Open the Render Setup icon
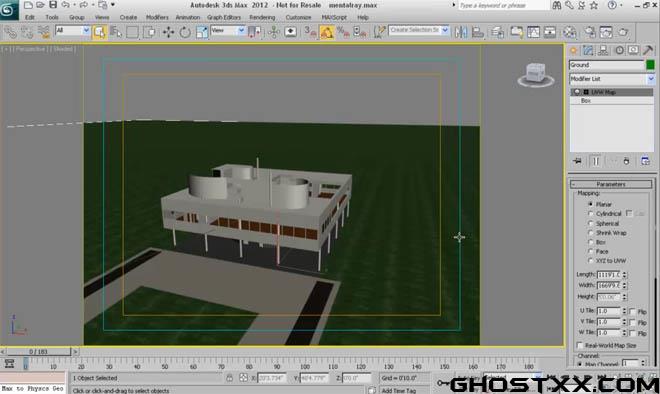The height and width of the screenshot is (394, 660). click(590, 32)
